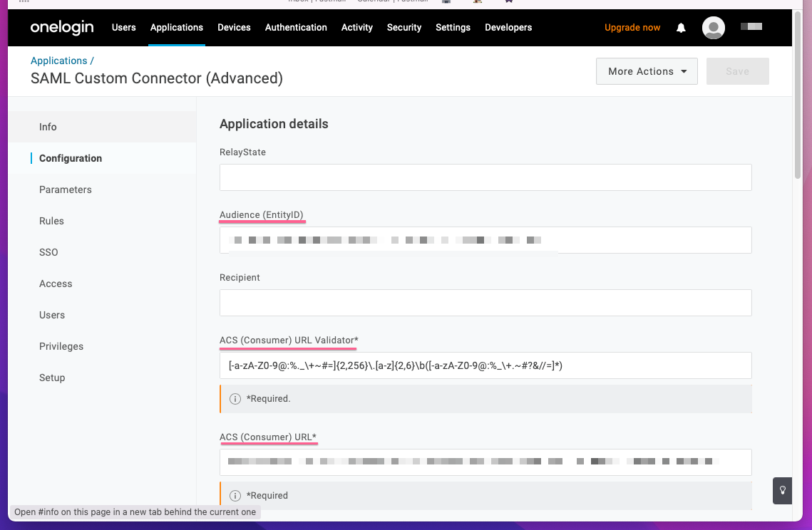
Task: Open the user profile avatar menu
Action: [x=713, y=27]
